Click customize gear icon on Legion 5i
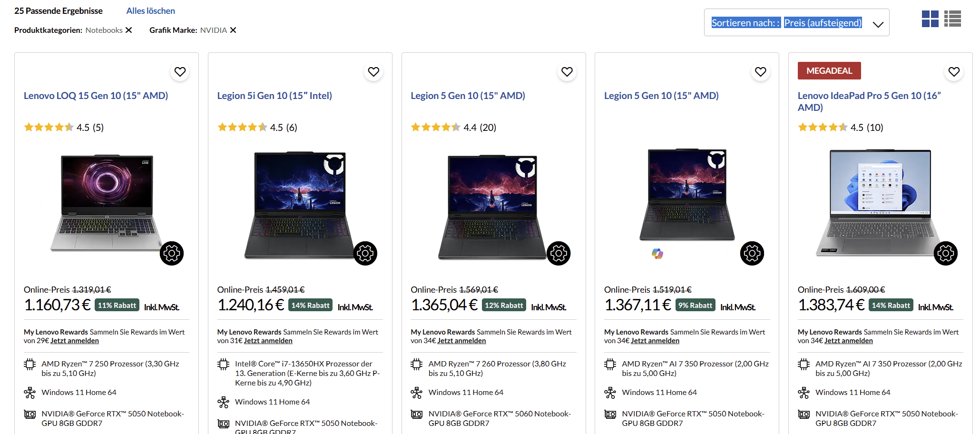The width and height of the screenshot is (980, 434). (365, 253)
